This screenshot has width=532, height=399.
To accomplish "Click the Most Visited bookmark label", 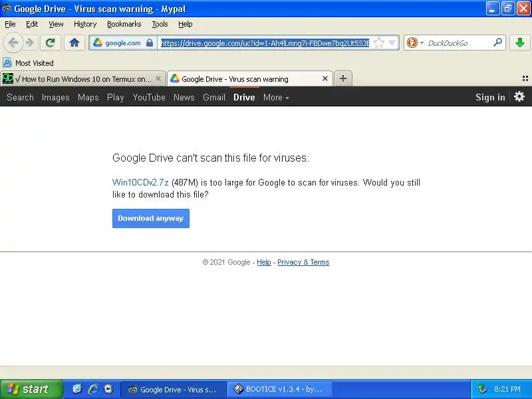I will (35, 63).
